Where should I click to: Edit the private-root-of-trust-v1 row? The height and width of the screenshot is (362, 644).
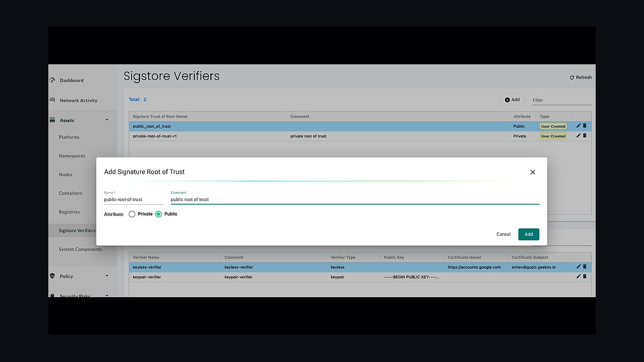pos(579,136)
